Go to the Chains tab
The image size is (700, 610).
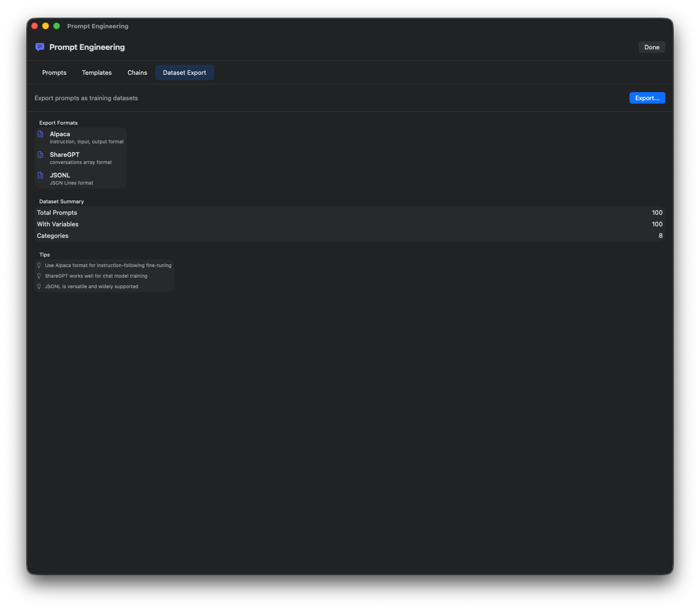pyautogui.click(x=137, y=73)
